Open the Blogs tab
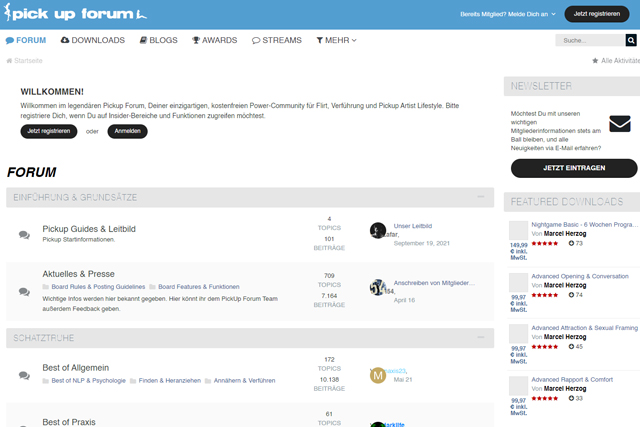 click(x=158, y=40)
